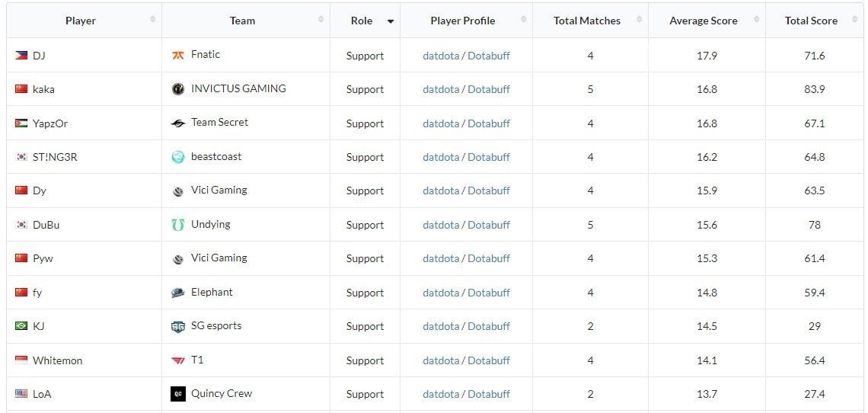Click the Philippines flag next to DJ
This screenshot has height=413, width=868.
point(21,56)
